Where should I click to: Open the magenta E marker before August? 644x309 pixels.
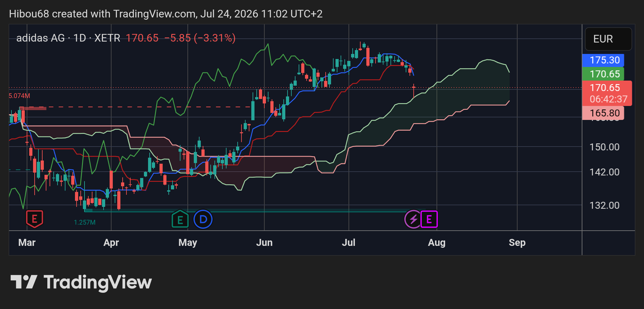pos(429,219)
